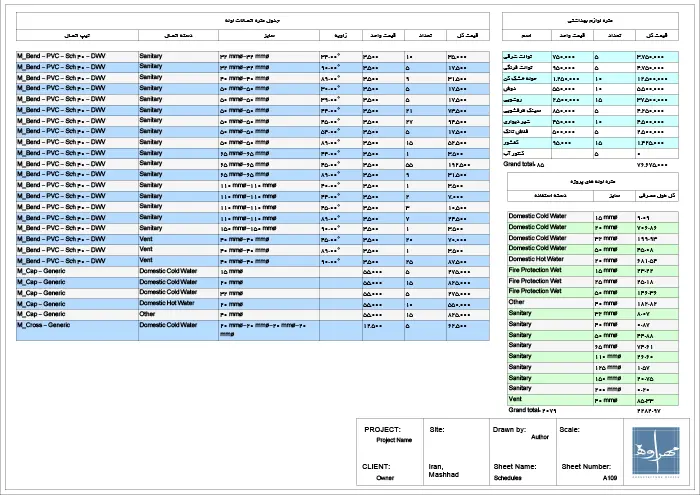Click 'Grand total: 2079' under pipe table
Viewport: 700px width, 495px height.
tap(533, 410)
